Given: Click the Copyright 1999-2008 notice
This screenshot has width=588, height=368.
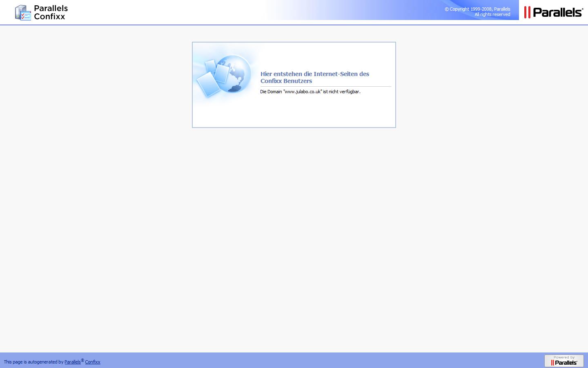Looking at the screenshot, I should pos(477,9).
